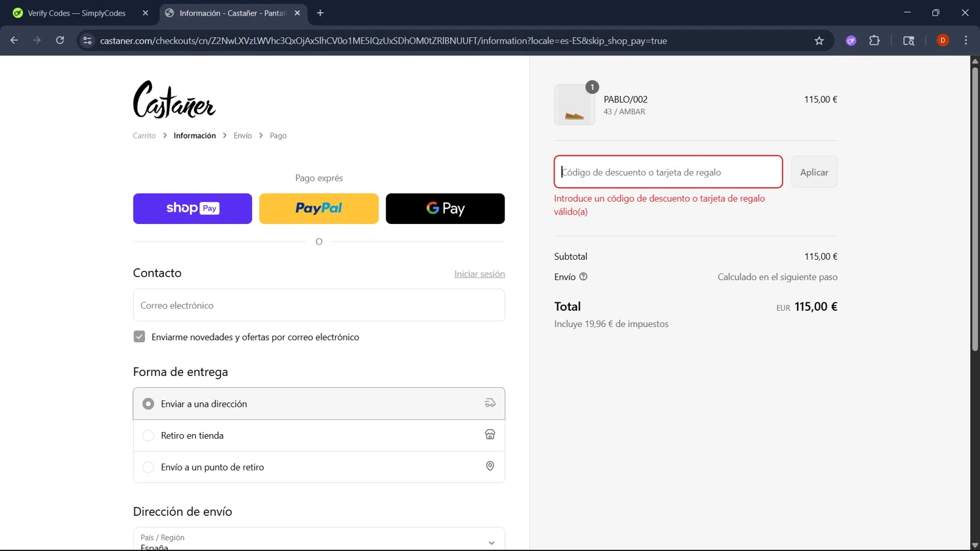This screenshot has height=551, width=980.
Task: Click the Calculado en el siguiente paso text
Action: [777, 277]
